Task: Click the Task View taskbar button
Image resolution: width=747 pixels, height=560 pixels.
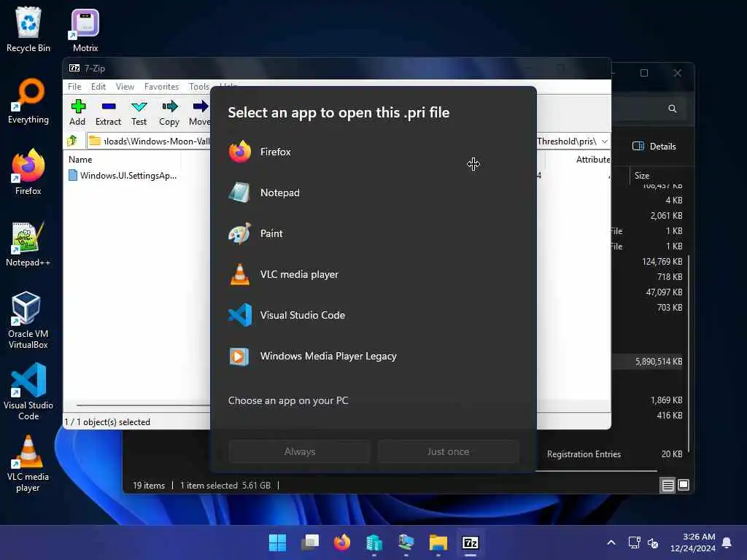Action: [309, 542]
